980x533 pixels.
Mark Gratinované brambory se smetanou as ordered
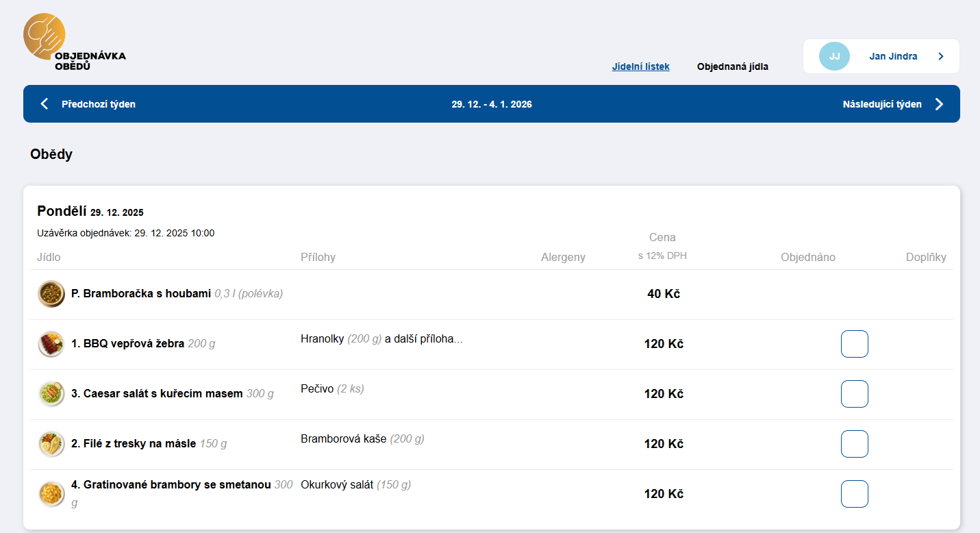click(854, 494)
